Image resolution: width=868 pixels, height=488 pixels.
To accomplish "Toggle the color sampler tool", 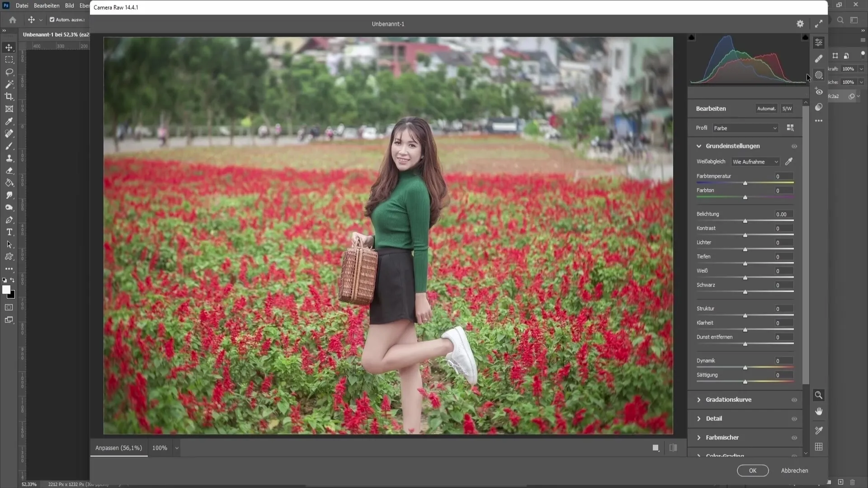I will point(819,430).
